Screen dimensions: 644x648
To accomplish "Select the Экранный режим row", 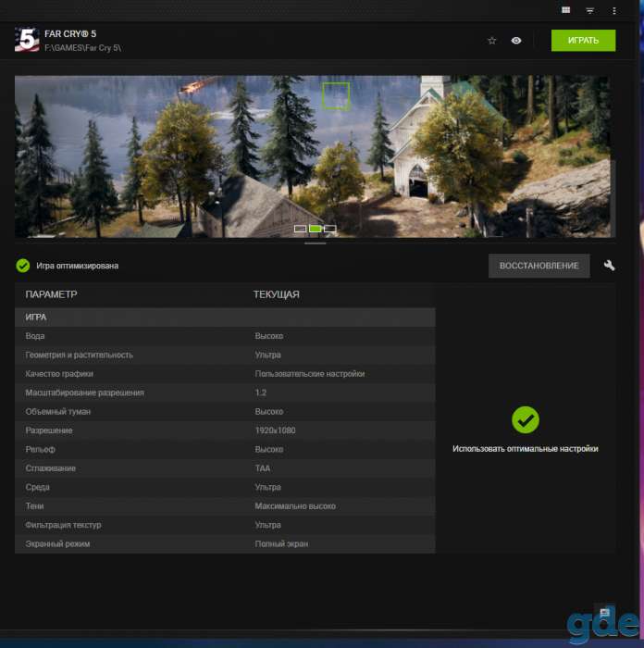I will pos(225,544).
